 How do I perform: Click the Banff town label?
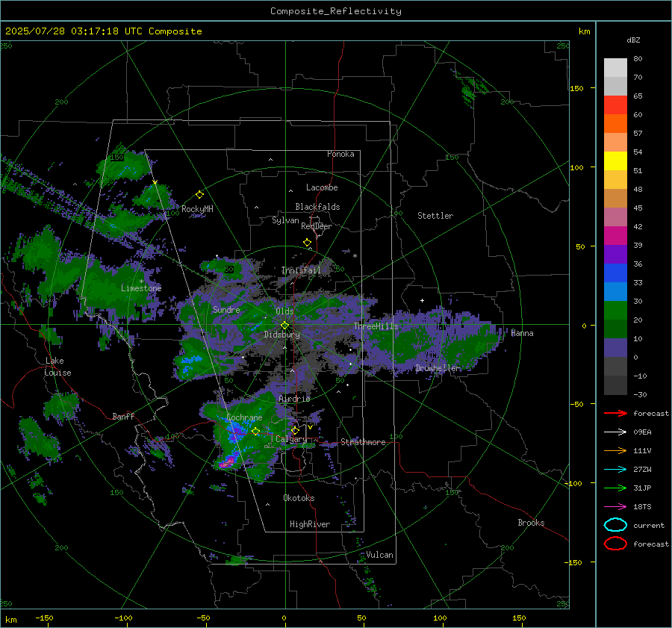(x=123, y=416)
